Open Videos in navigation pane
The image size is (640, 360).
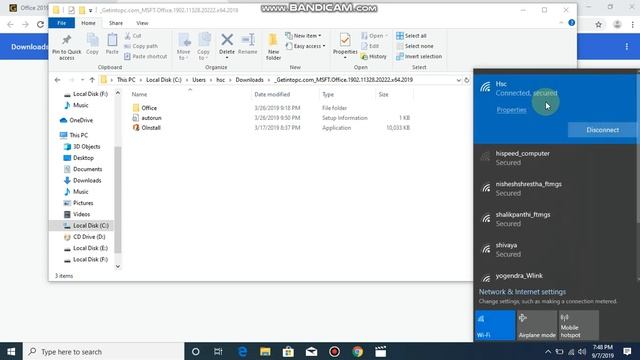tap(77, 214)
